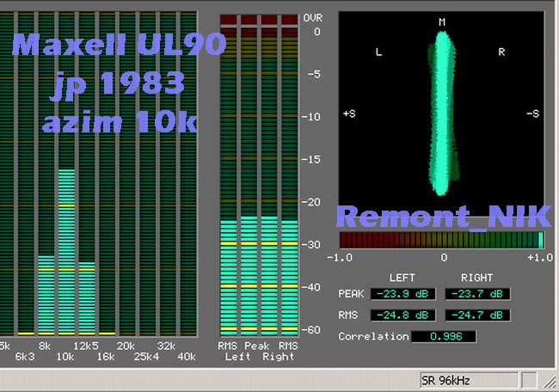
Task: Click the SR 96kHz status bar panel
Action: coord(469,380)
